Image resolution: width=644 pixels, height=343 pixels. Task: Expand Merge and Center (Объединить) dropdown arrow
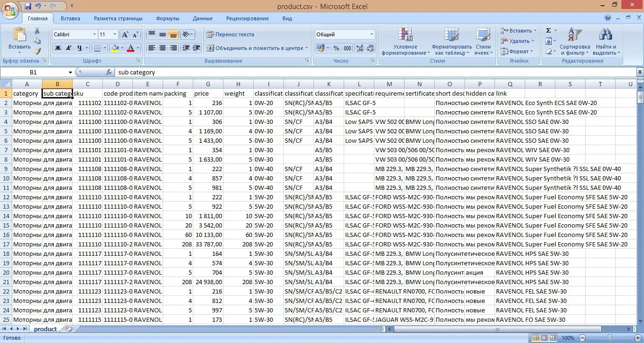306,48
